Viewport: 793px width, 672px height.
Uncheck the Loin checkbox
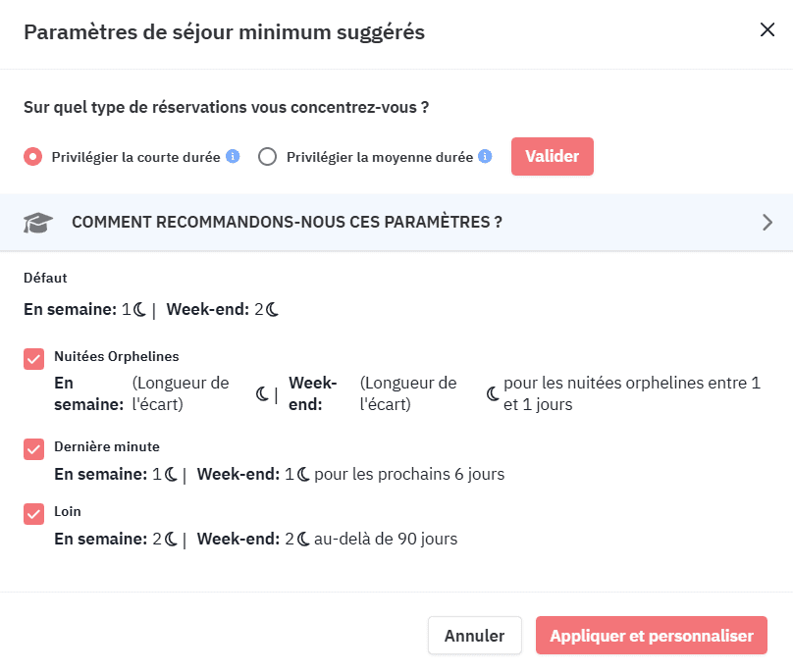point(32,513)
